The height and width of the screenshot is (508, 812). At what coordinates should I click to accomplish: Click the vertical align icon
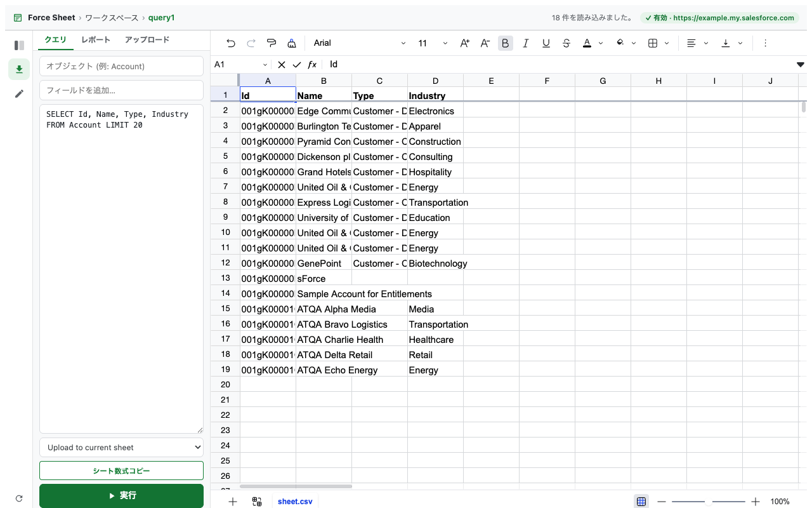click(726, 43)
